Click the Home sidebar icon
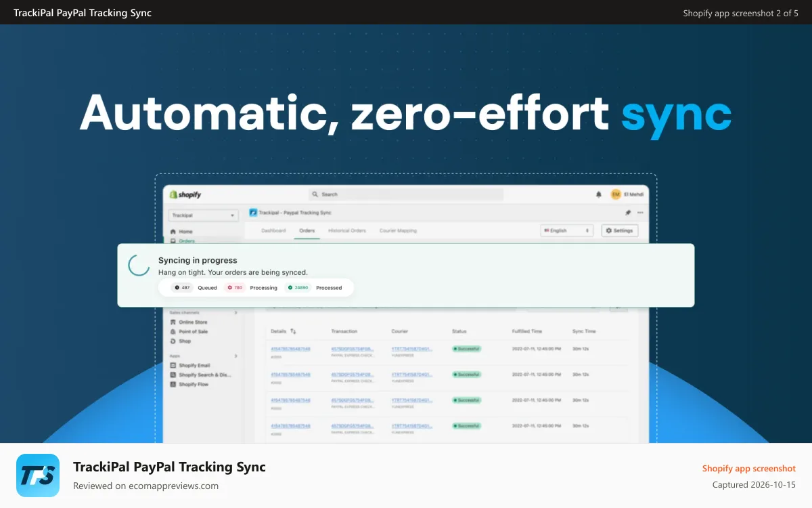This screenshot has width=812, height=508. 173,232
